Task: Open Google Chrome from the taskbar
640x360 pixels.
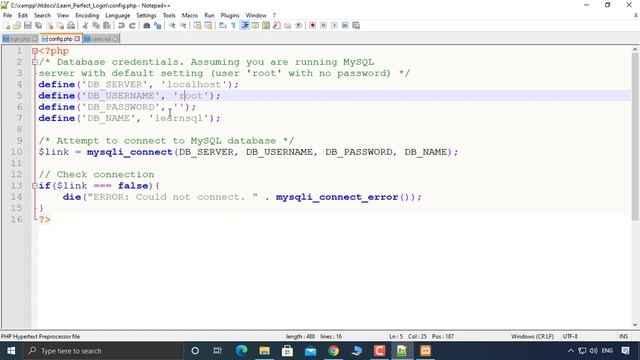Action: pos(333,351)
